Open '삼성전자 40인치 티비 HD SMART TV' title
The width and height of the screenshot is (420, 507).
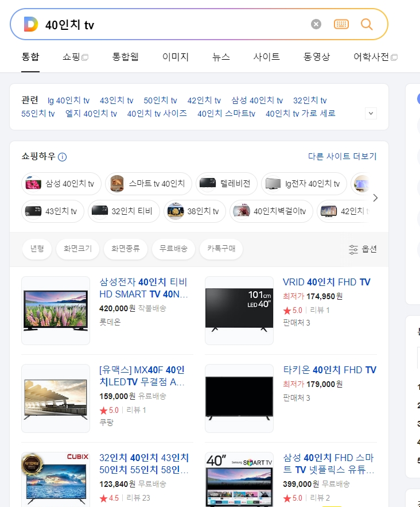pyautogui.click(x=143, y=288)
